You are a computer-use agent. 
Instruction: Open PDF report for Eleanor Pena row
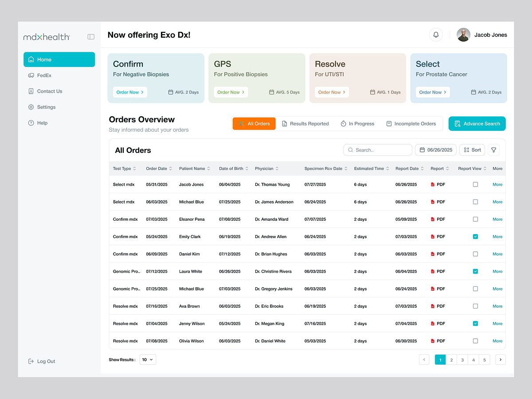click(438, 219)
